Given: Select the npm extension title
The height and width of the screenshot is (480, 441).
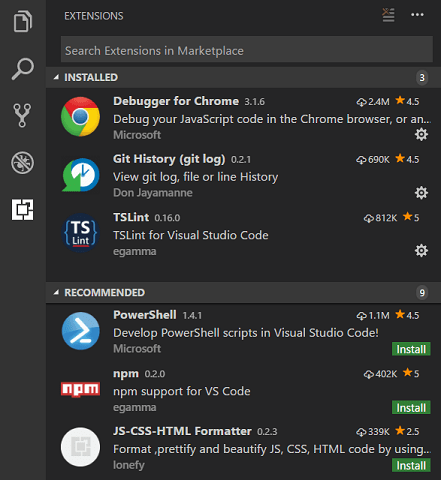Looking at the screenshot, I should (x=126, y=374).
